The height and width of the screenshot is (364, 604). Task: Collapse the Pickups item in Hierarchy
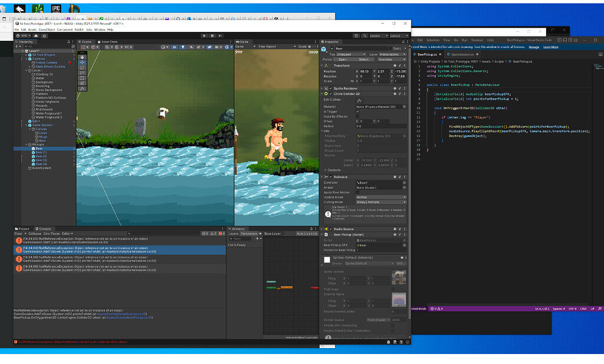coord(26,145)
